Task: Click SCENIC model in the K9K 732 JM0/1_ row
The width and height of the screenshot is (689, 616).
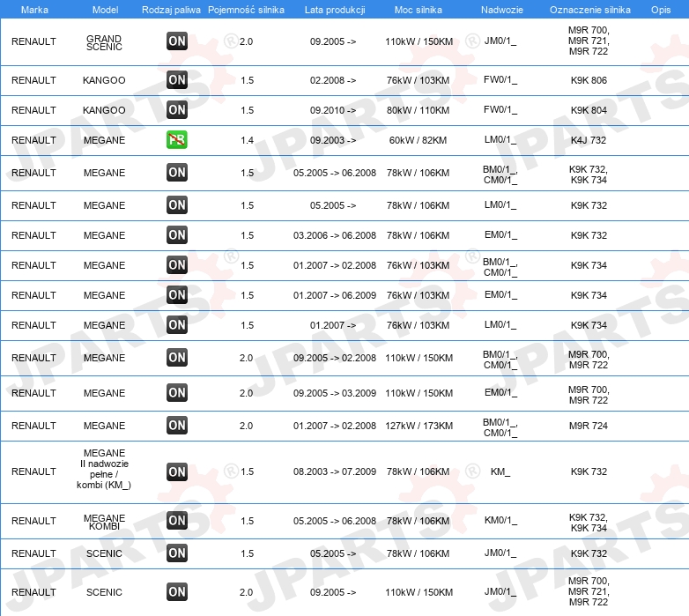Action: (x=104, y=553)
